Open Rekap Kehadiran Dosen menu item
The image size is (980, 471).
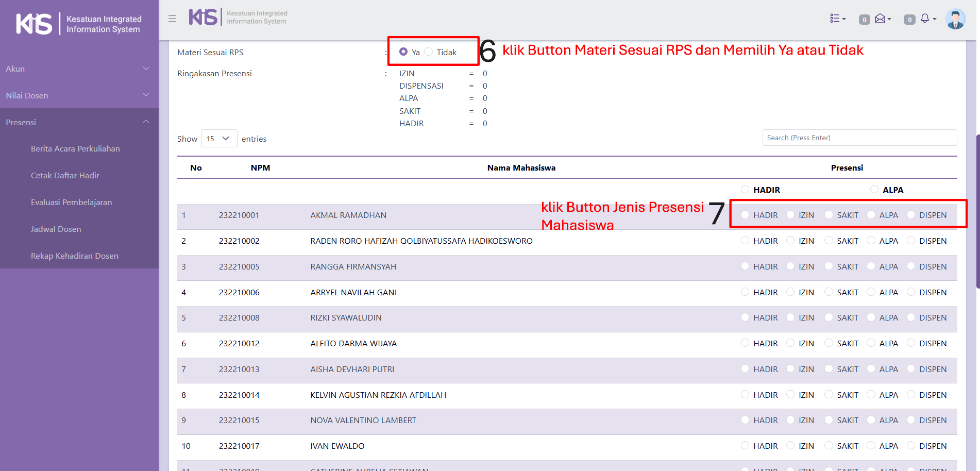coord(75,256)
